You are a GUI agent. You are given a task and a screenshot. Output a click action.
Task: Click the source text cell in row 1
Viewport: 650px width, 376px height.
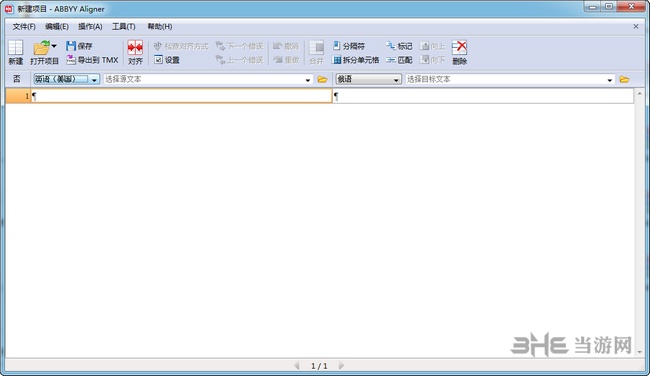[182, 96]
